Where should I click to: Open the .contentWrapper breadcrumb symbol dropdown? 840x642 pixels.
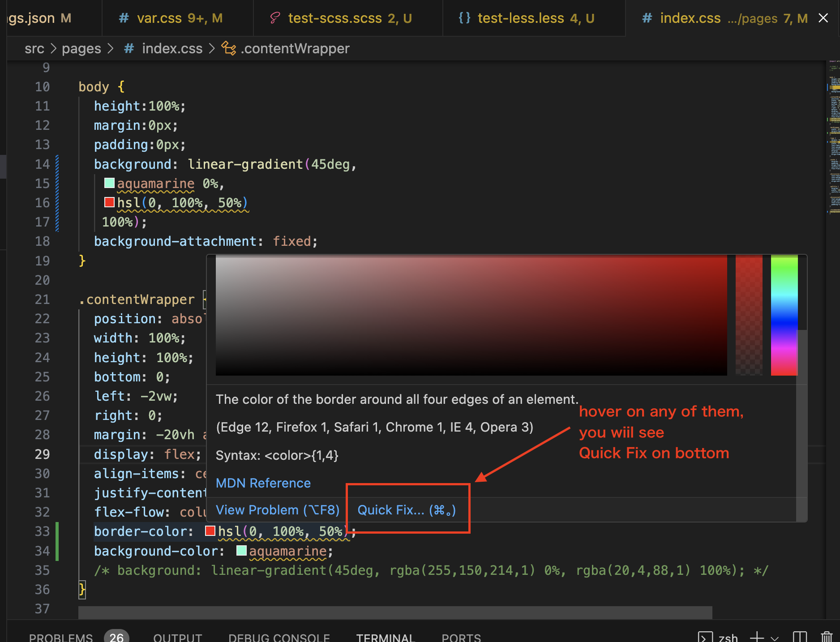tap(295, 48)
